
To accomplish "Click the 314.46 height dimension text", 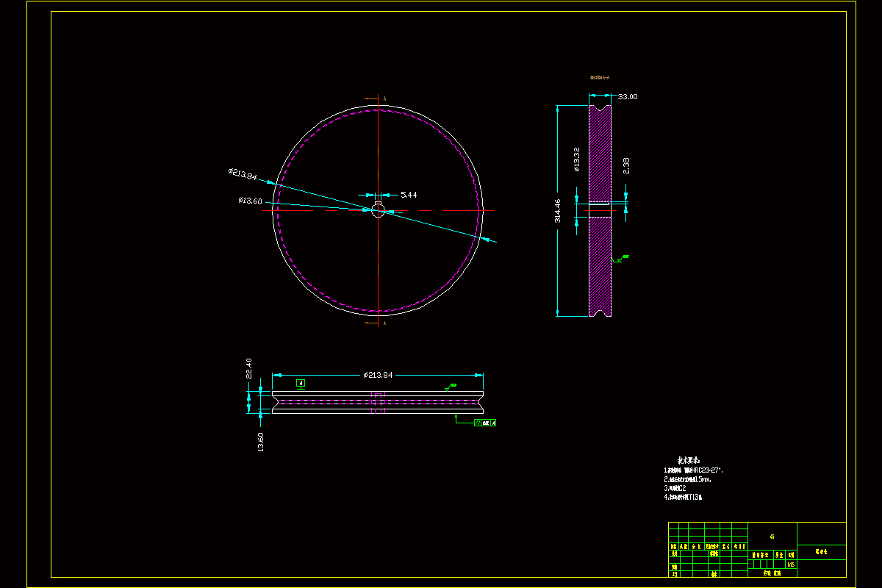I will pos(558,210).
